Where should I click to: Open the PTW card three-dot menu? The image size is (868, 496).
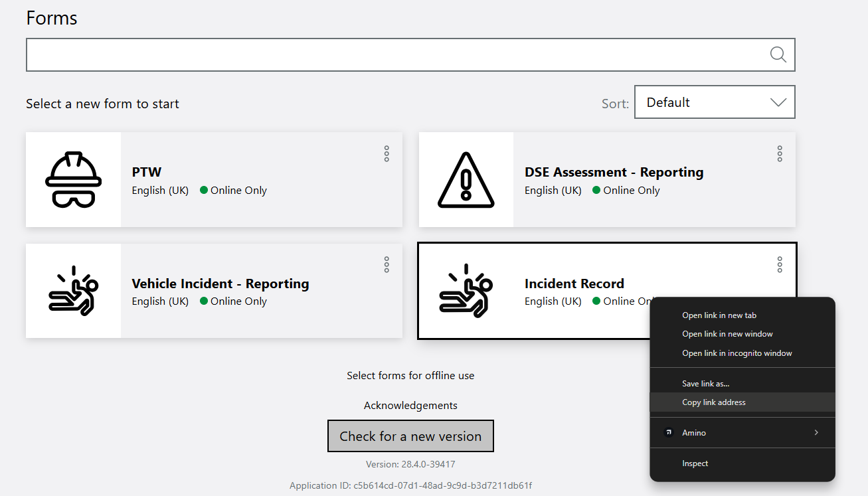tap(387, 154)
